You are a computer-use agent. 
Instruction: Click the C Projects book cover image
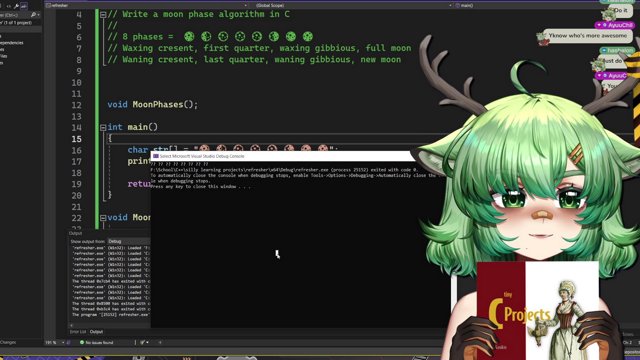(538, 311)
